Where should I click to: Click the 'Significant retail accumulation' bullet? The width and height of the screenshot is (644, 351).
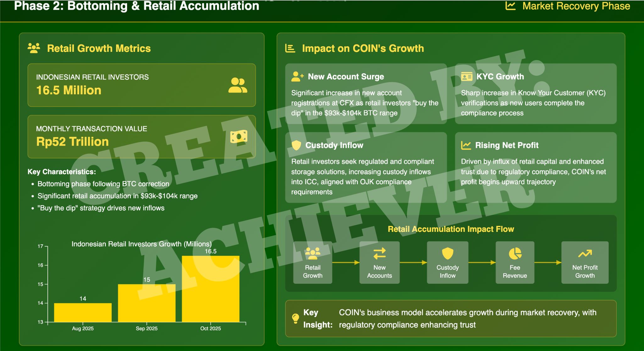point(118,196)
